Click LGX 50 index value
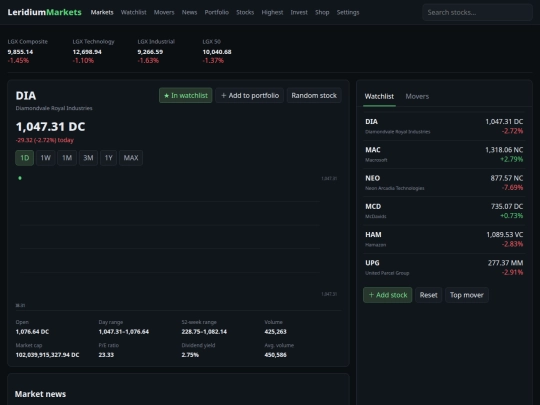 coord(217,52)
